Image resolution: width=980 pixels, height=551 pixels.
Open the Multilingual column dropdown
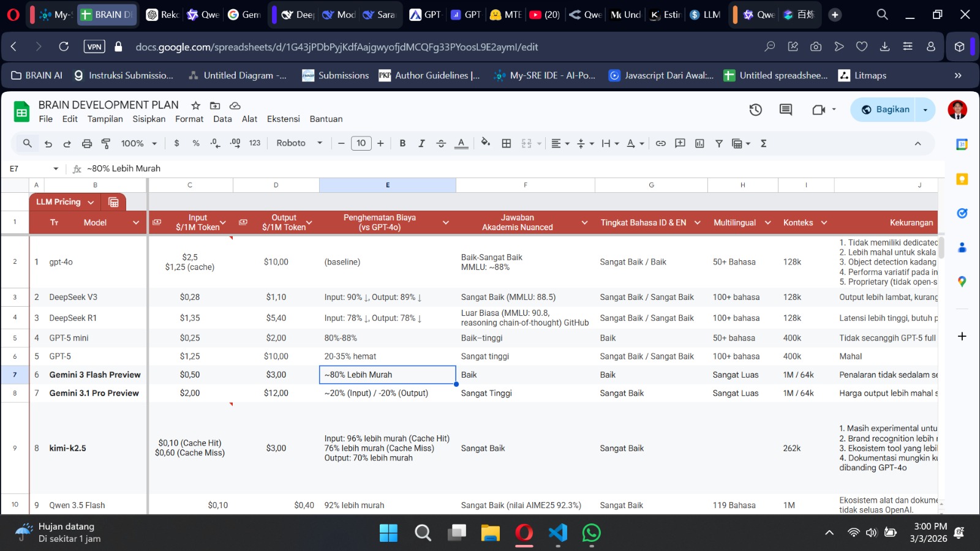click(767, 223)
